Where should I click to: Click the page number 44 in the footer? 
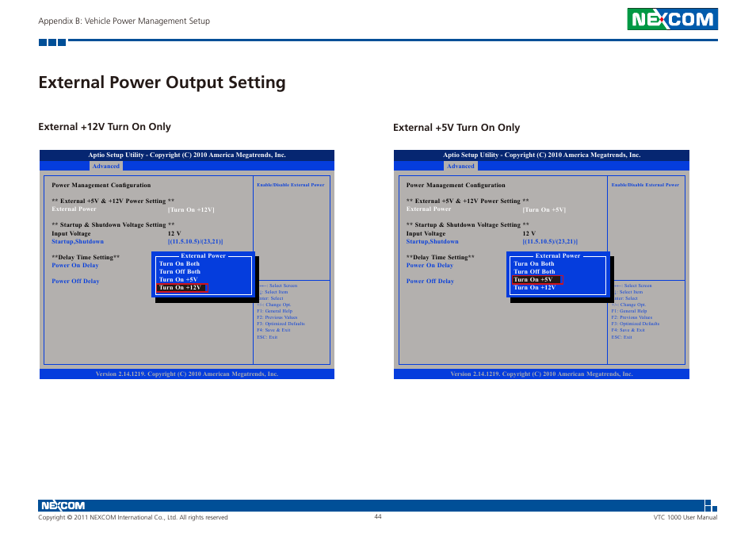(378, 516)
